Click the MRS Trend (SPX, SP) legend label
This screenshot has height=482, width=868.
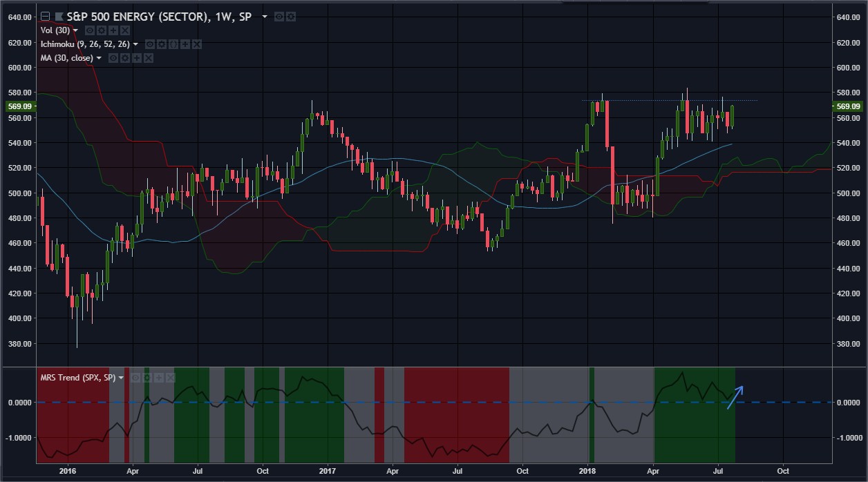[78, 378]
